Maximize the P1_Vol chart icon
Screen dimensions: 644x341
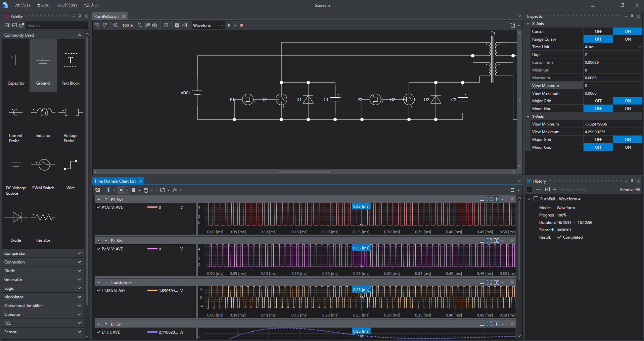coord(489,199)
